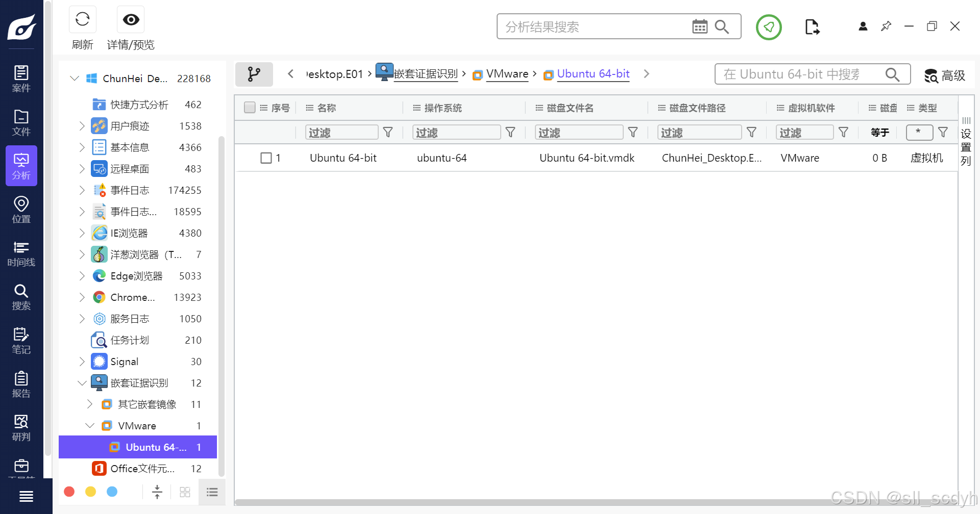
Task: Go back with the breadcrumb left arrow
Action: coord(290,74)
